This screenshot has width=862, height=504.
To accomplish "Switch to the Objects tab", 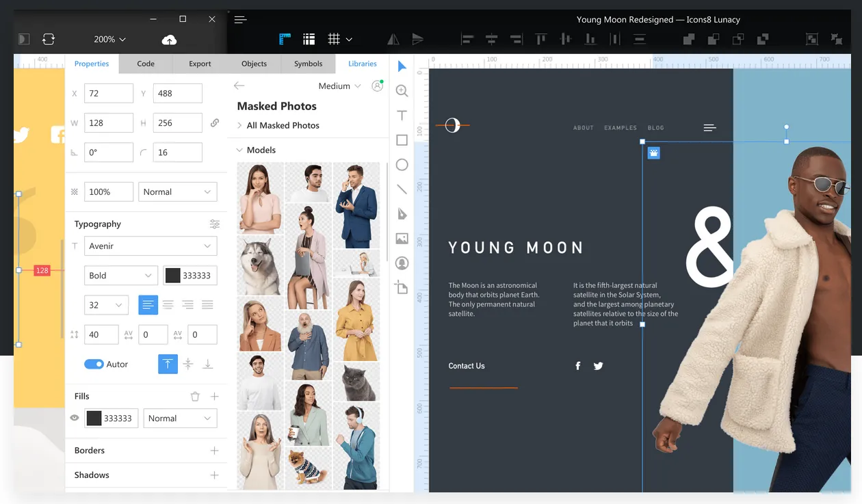I will [x=254, y=64].
